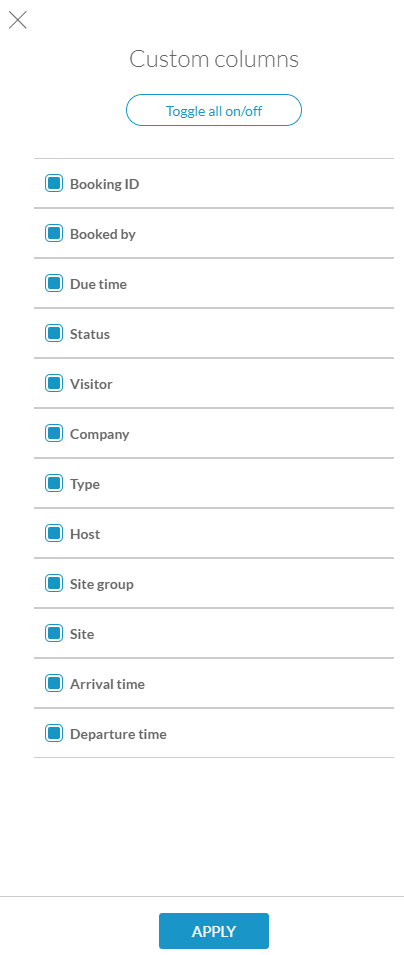Select the Departure time label

pos(118,735)
